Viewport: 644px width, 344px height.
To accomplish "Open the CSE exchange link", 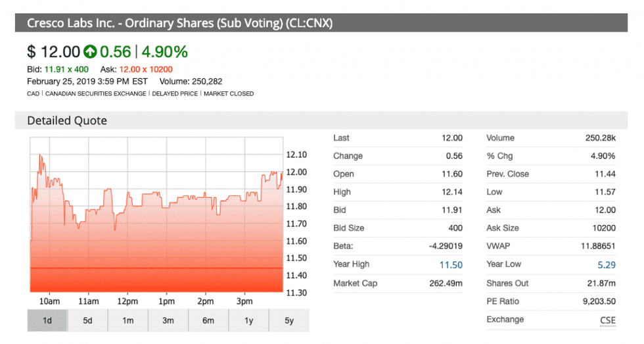I will tap(607, 320).
